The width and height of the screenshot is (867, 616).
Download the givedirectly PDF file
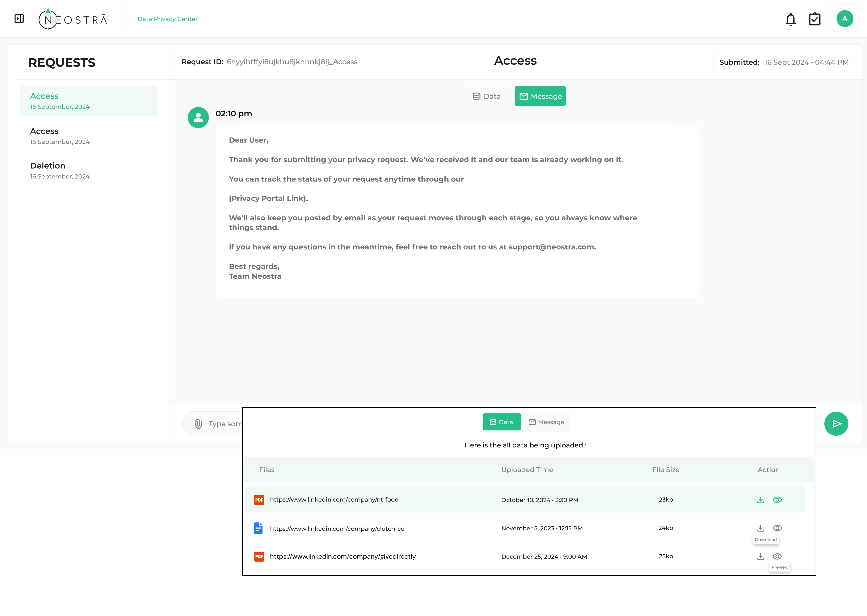[760, 556]
